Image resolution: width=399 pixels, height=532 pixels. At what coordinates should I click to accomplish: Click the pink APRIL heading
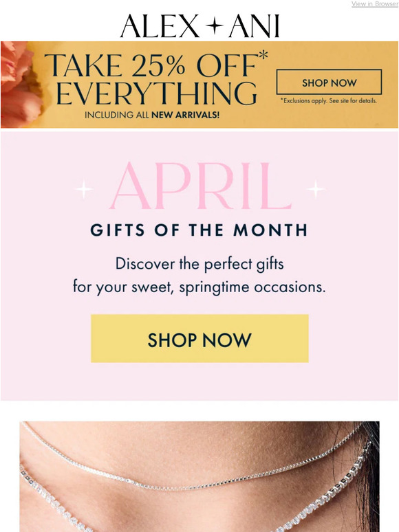point(200,186)
